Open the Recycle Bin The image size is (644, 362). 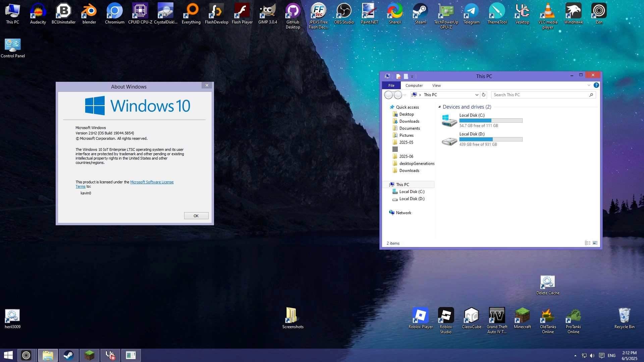pyautogui.click(x=625, y=318)
